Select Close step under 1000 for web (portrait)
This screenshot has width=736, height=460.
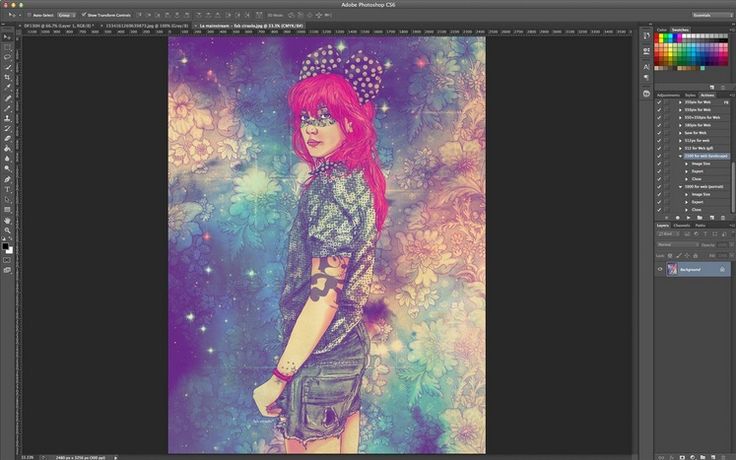[x=697, y=209]
